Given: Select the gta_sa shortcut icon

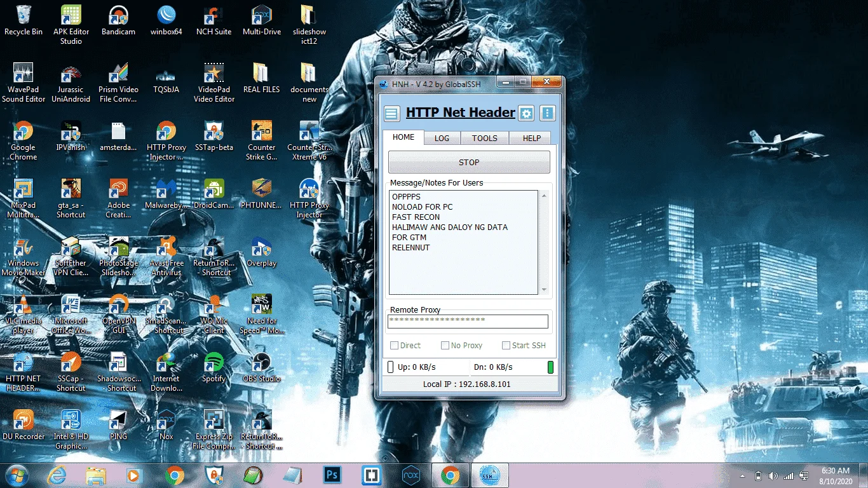Looking at the screenshot, I should (71, 198).
